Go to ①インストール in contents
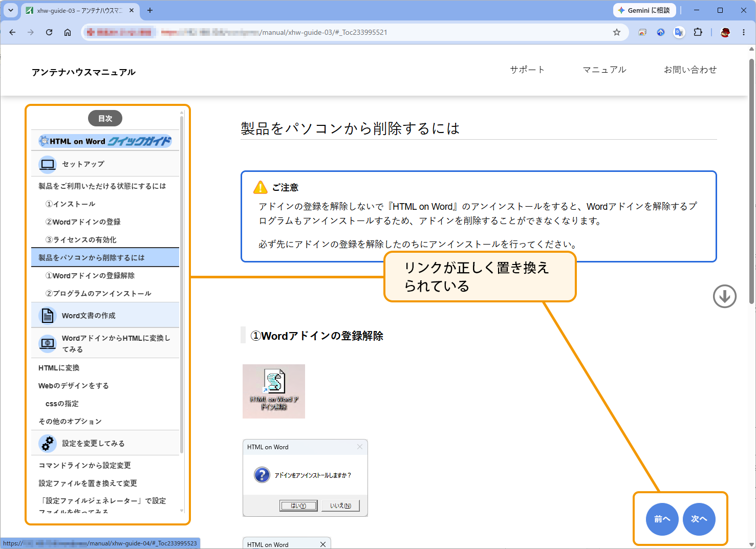 point(71,204)
